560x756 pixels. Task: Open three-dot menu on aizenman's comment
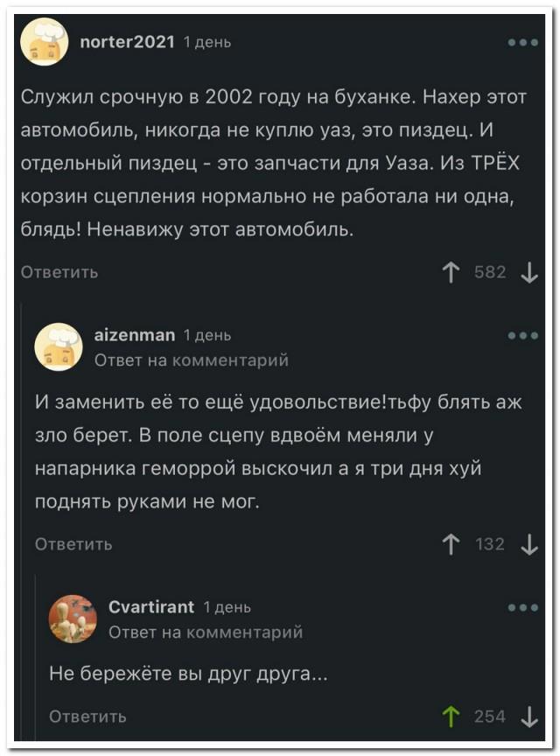tap(523, 335)
